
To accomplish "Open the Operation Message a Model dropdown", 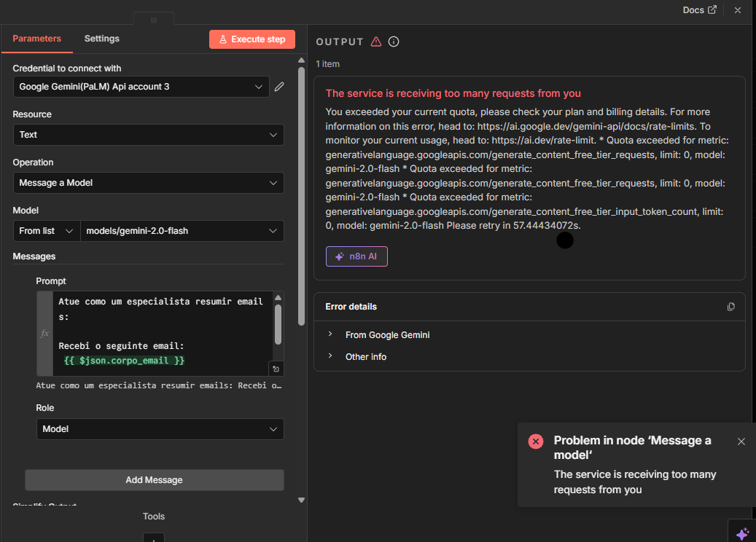I will (149, 183).
